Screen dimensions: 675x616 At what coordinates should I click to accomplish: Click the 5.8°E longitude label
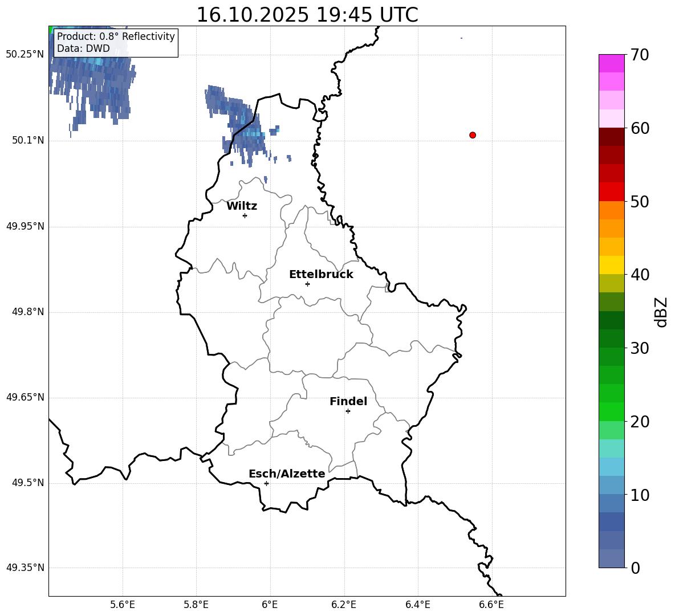pos(196,605)
